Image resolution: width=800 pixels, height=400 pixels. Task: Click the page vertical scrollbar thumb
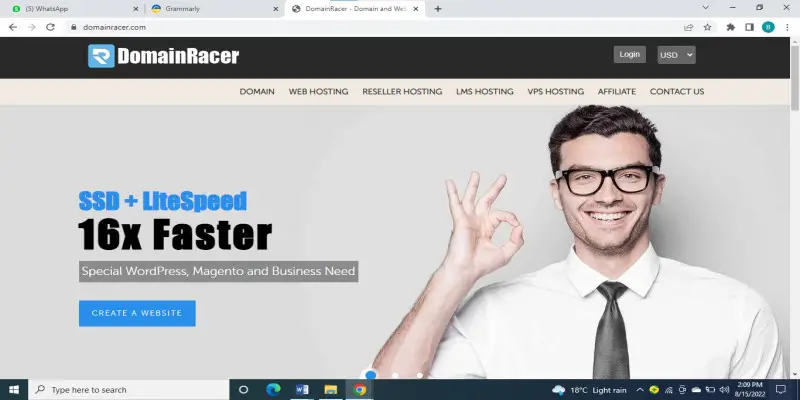[794, 77]
